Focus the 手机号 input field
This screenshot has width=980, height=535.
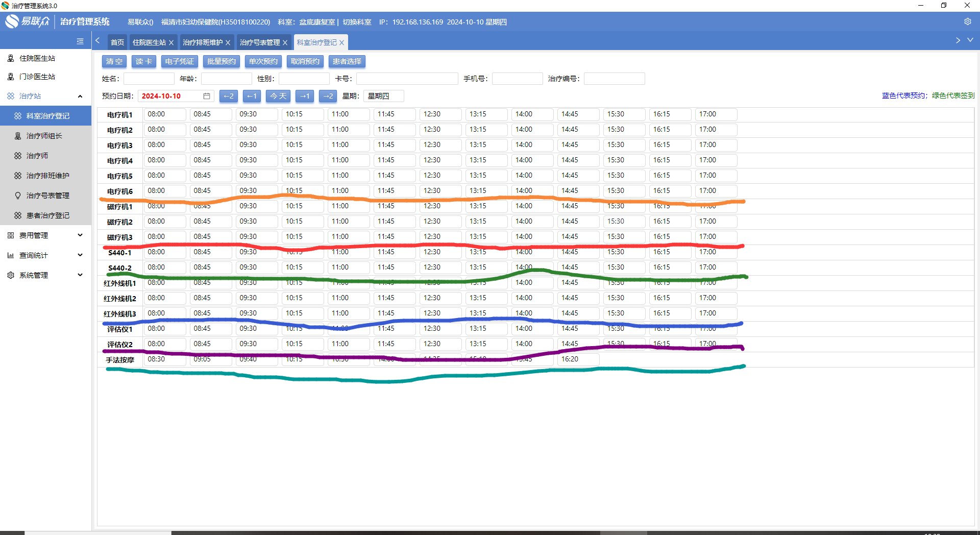[518, 79]
